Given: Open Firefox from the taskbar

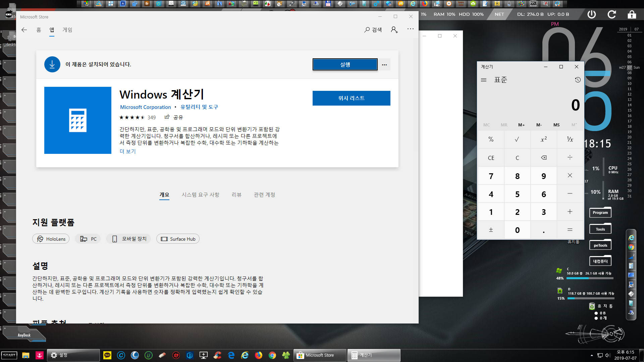Looking at the screenshot, I should click(x=259, y=355).
